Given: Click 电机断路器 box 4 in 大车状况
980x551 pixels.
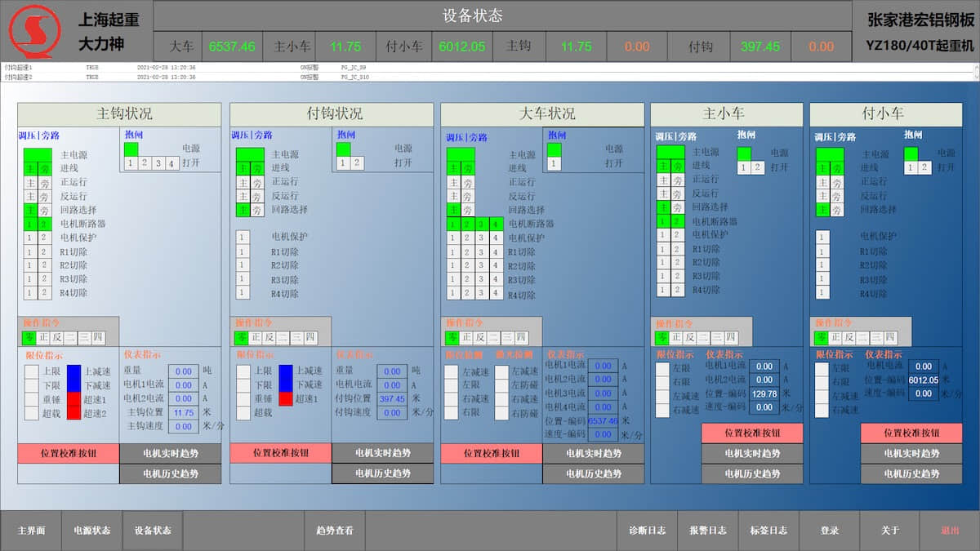Looking at the screenshot, I should (495, 224).
